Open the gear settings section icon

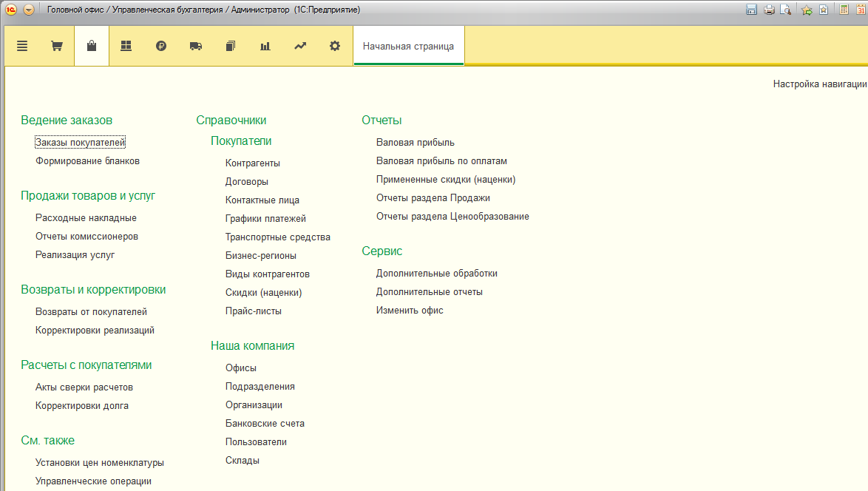click(x=335, y=46)
